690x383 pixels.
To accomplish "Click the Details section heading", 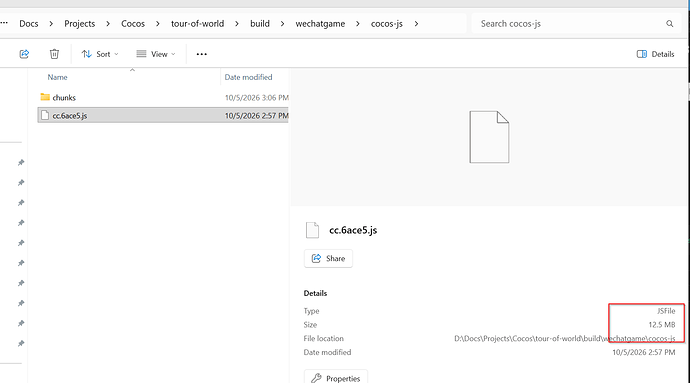I will point(316,293).
